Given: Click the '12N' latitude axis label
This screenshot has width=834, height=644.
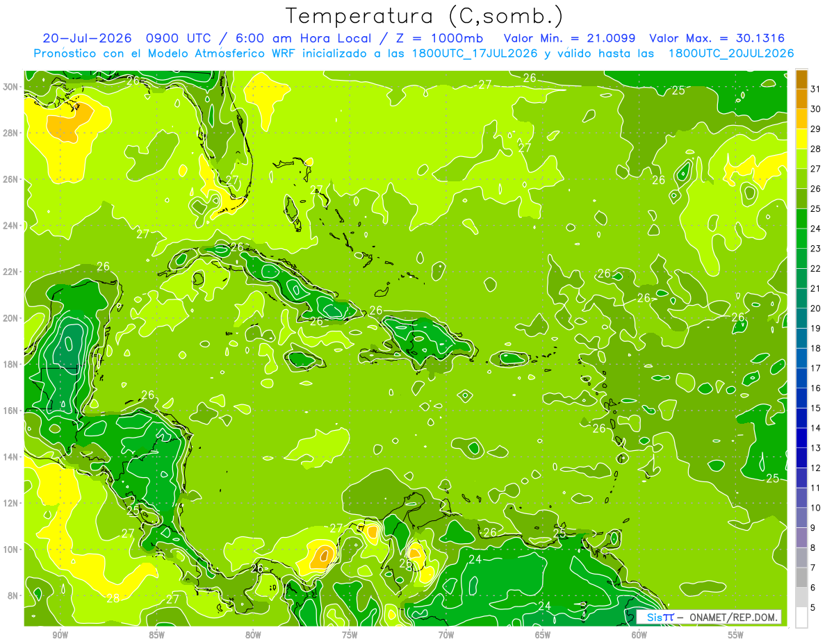Looking at the screenshot, I should pyautogui.click(x=12, y=503).
